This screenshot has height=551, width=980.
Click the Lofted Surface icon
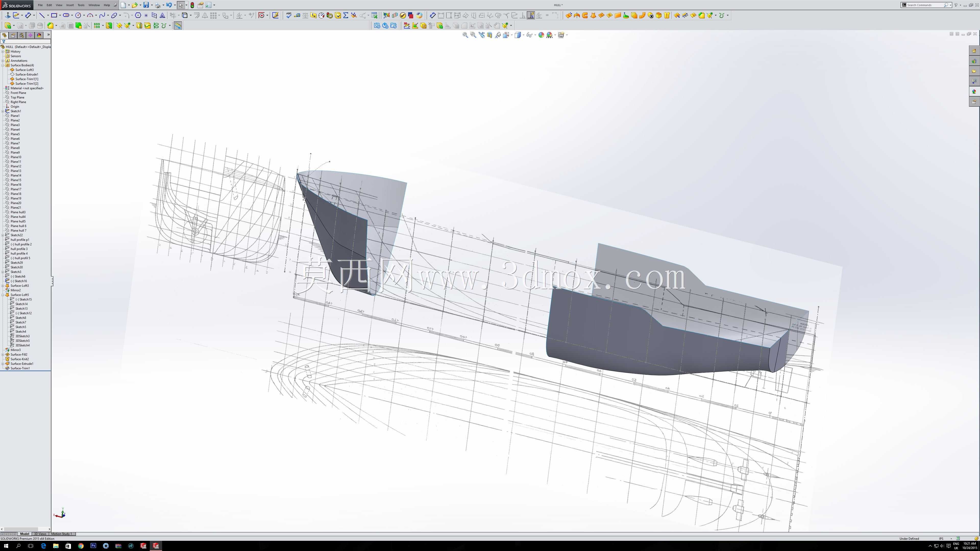[593, 15]
